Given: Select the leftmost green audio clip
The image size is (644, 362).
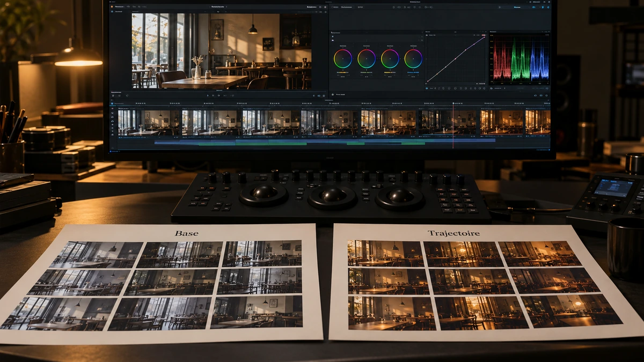Looking at the screenshot, I should [217, 144].
